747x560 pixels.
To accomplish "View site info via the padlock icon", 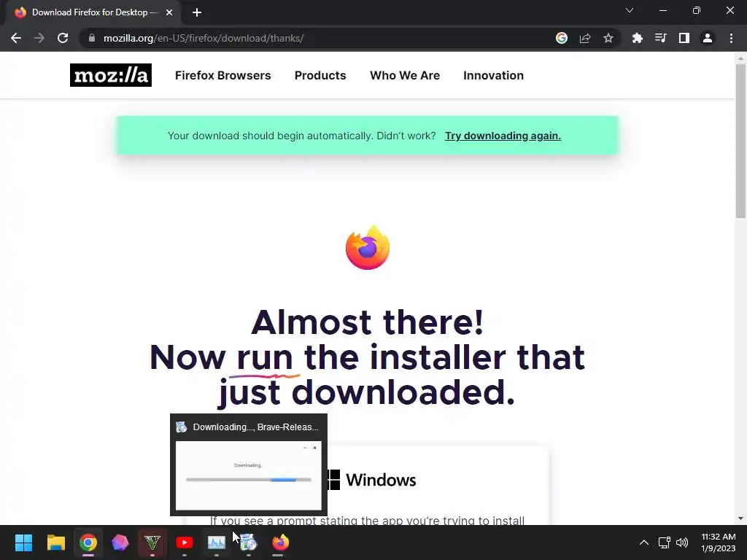I will tap(92, 38).
